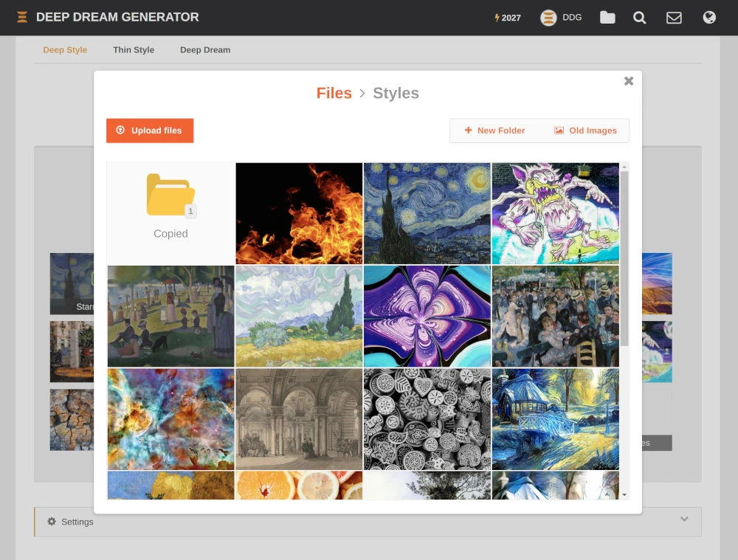The height and width of the screenshot is (560, 738).
Task: Create a New Folder
Action: pyautogui.click(x=494, y=131)
